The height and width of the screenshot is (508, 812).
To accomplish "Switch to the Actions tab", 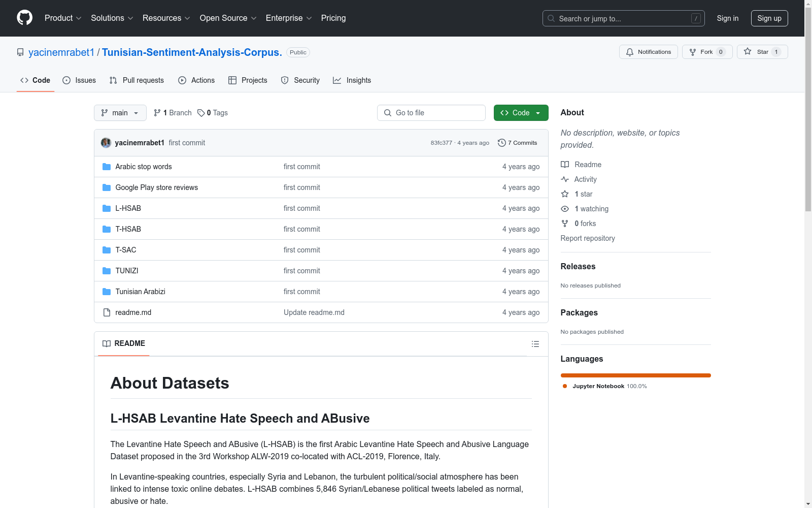I will click(196, 80).
